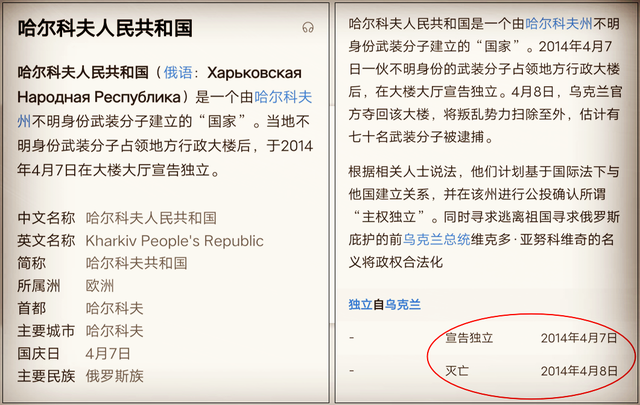Click the date 2014年4月8日 in the 灭亡 row

coord(579,371)
